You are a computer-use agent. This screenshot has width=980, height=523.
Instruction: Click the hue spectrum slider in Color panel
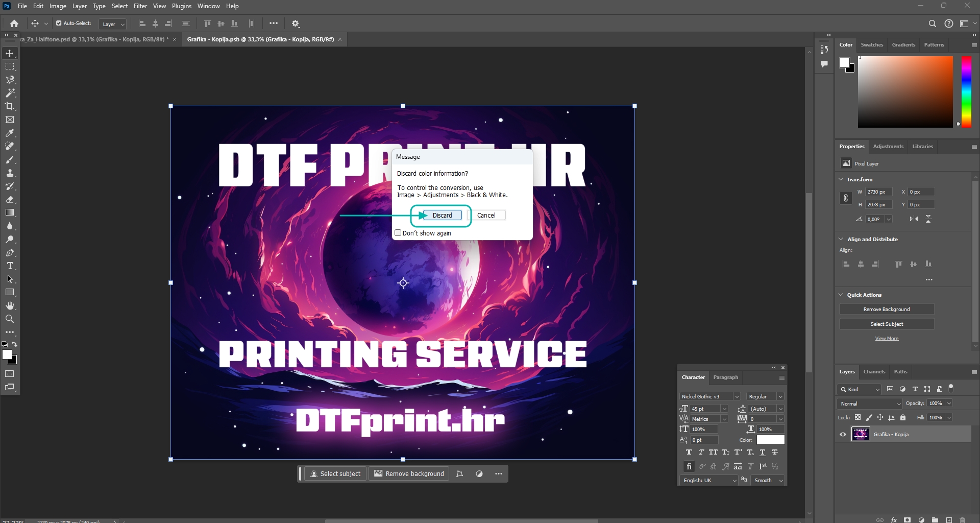pyautogui.click(x=966, y=91)
